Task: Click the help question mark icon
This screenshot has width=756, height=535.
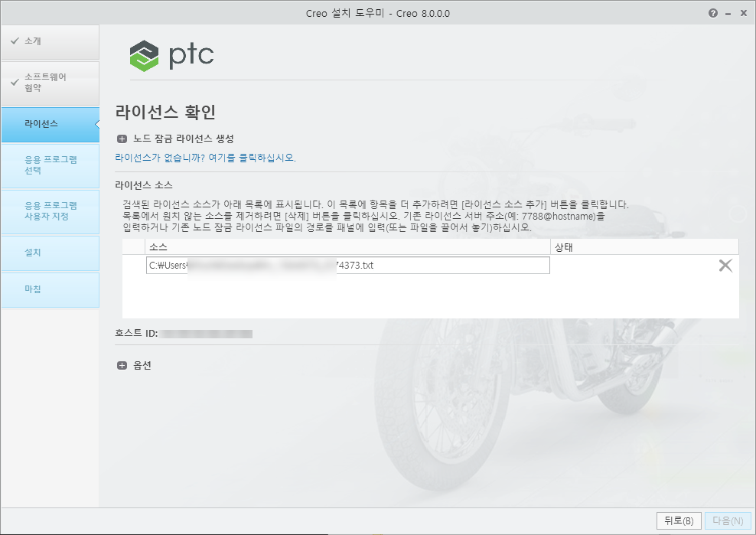Action: tap(713, 14)
